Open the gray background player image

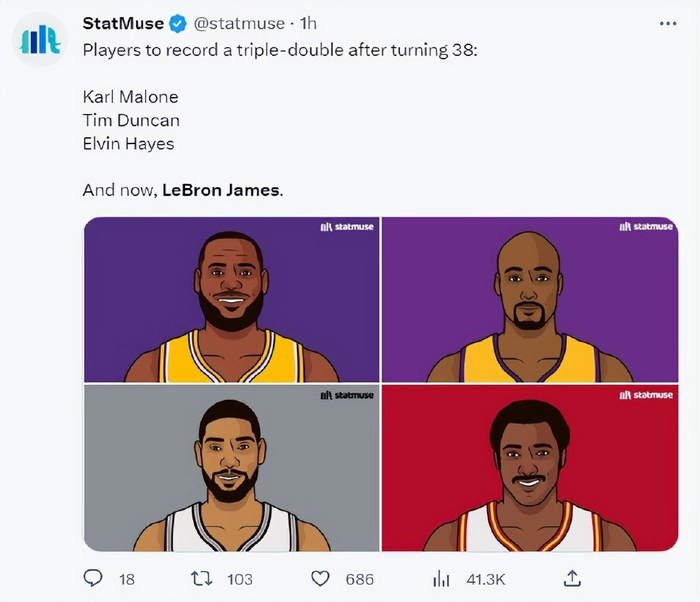coord(231,468)
